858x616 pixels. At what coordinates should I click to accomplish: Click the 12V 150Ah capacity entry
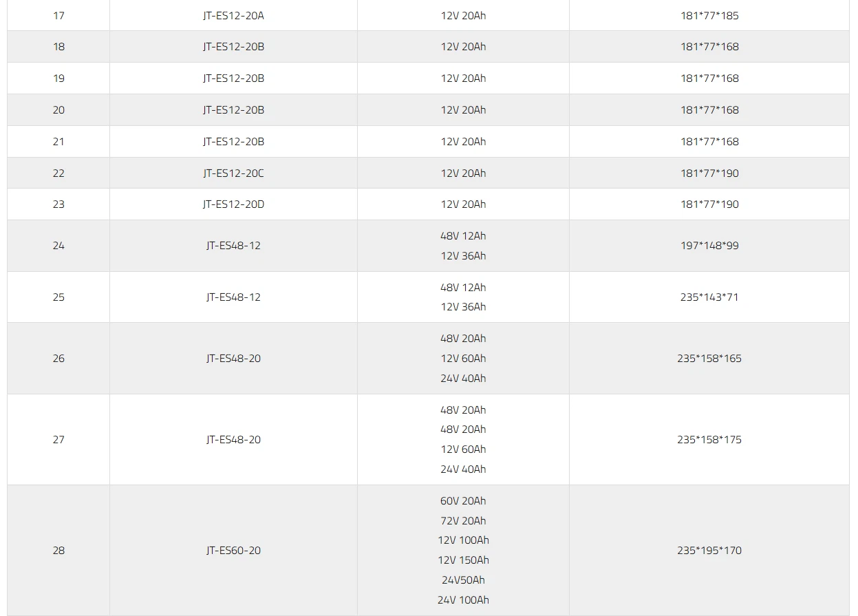463,560
